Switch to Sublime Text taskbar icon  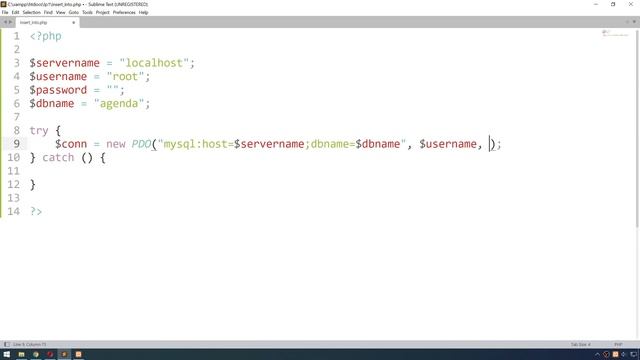tap(64, 354)
